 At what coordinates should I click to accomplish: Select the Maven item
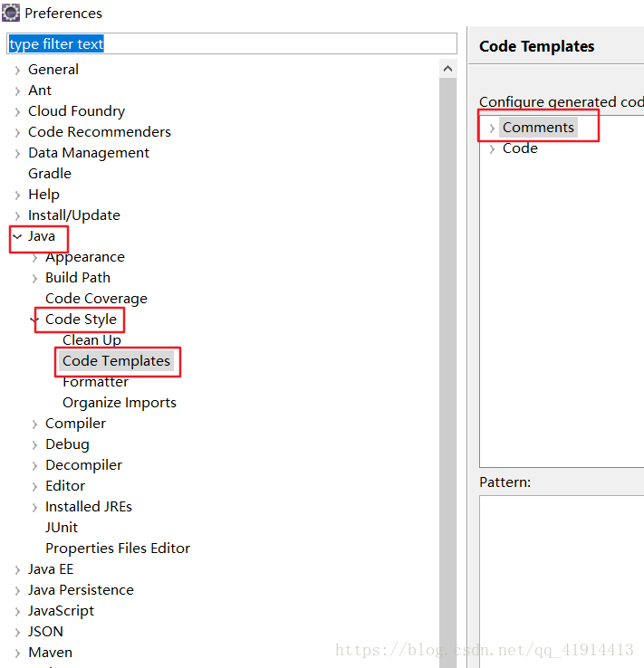[x=51, y=653]
